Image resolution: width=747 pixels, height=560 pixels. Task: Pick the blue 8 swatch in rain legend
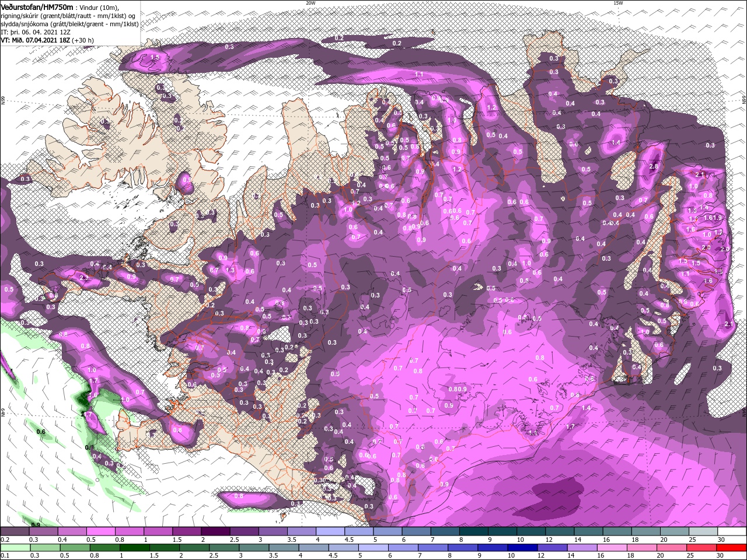pyautogui.click(x=463, y=548)
